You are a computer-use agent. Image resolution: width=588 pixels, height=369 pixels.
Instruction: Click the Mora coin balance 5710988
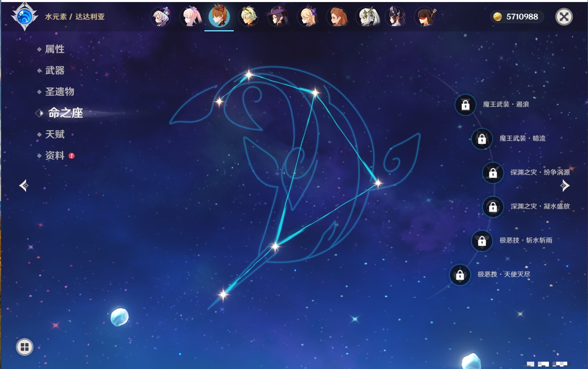516,17
